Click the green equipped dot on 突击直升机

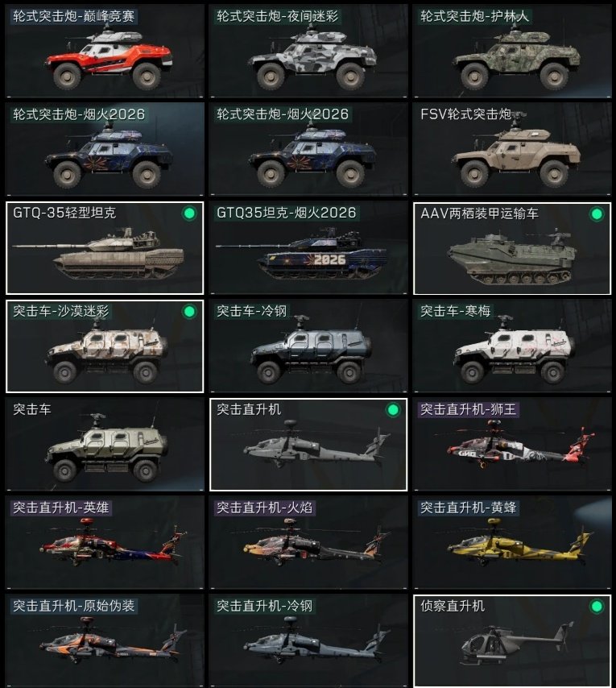point(393,410)
